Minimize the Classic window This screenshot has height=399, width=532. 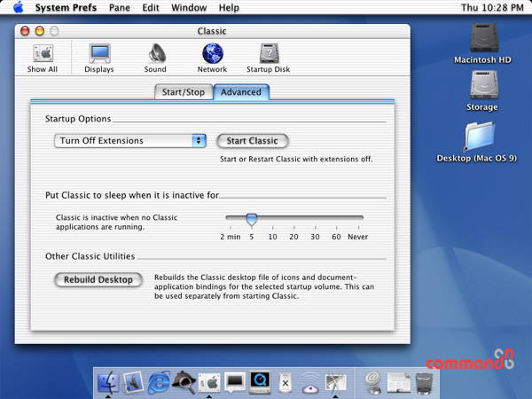click(x=40, y=31)
